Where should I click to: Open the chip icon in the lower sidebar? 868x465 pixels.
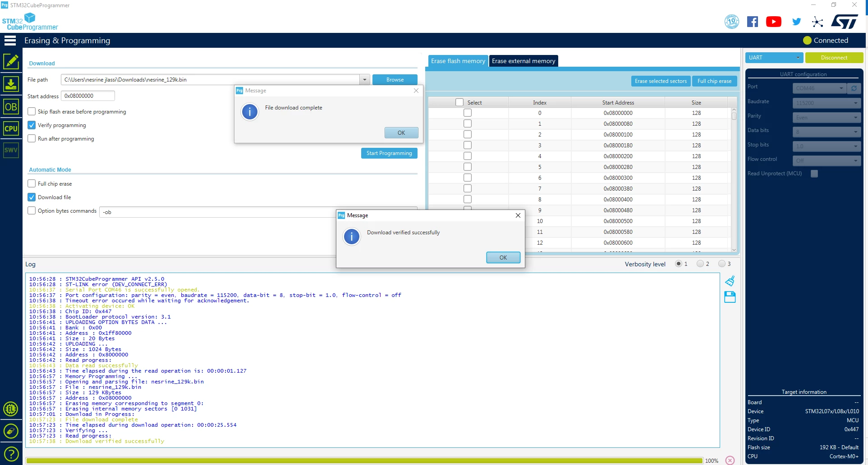[x=11, y=409]
